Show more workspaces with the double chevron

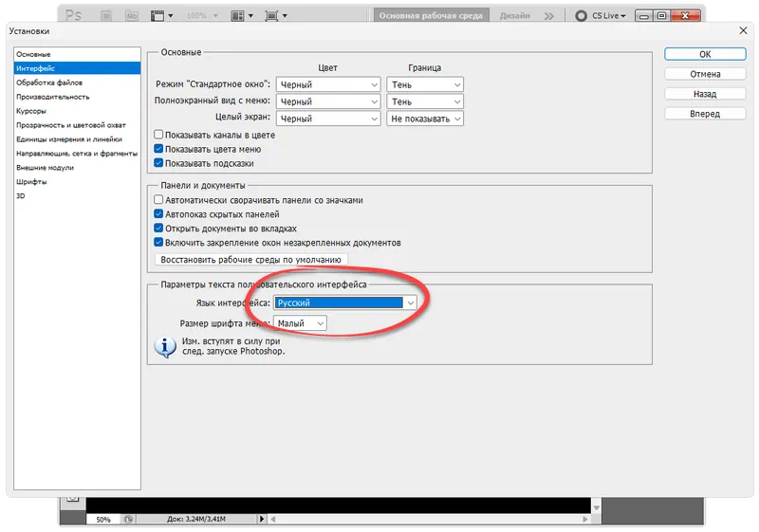point(548,16)
